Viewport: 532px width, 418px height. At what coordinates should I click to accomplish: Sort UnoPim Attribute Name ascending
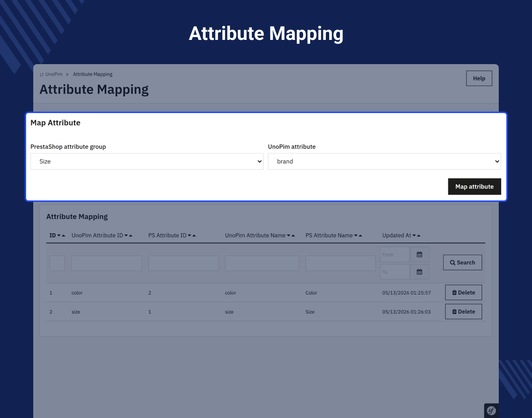tap(293, 236)
